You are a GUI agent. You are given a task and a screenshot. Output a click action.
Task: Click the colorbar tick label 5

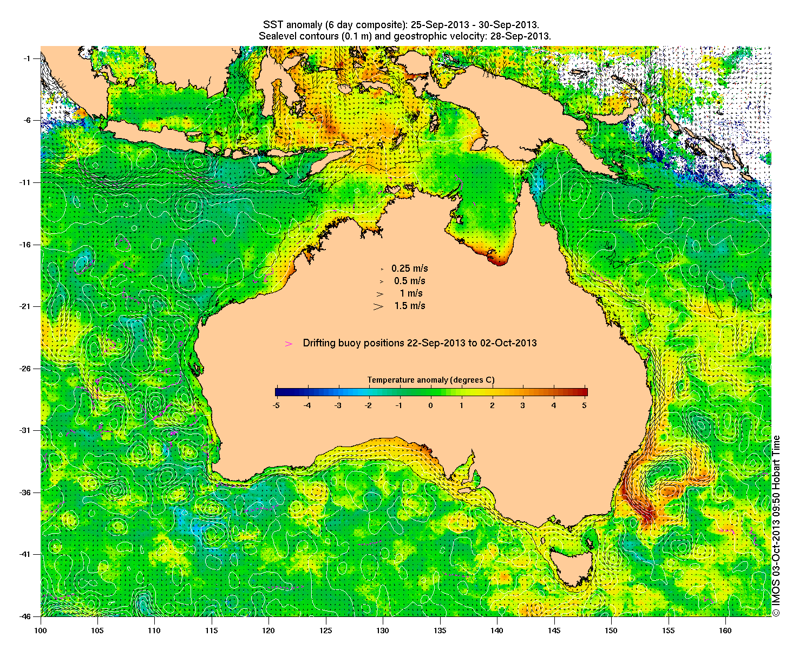click(585, 405)
